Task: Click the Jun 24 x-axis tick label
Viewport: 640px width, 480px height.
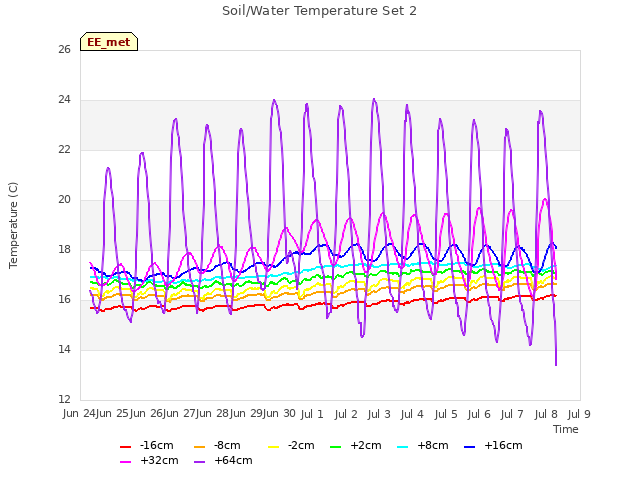Action: coord(80,414)
